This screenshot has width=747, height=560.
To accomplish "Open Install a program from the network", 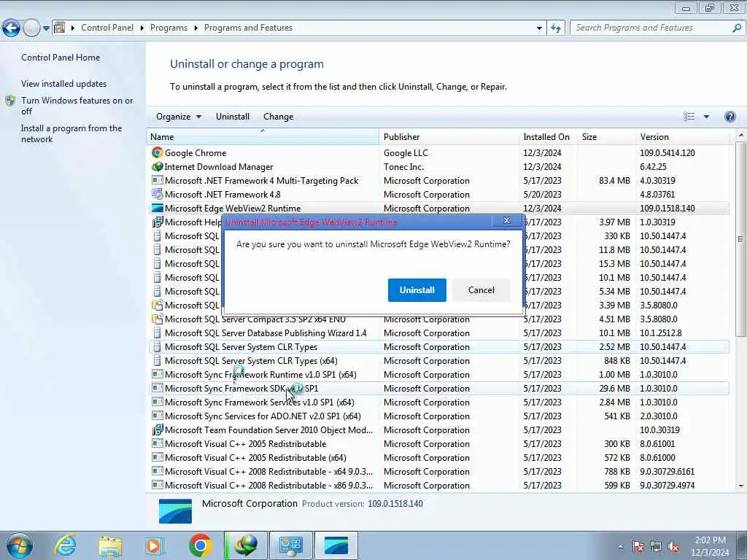I will (x=71, y=134).
